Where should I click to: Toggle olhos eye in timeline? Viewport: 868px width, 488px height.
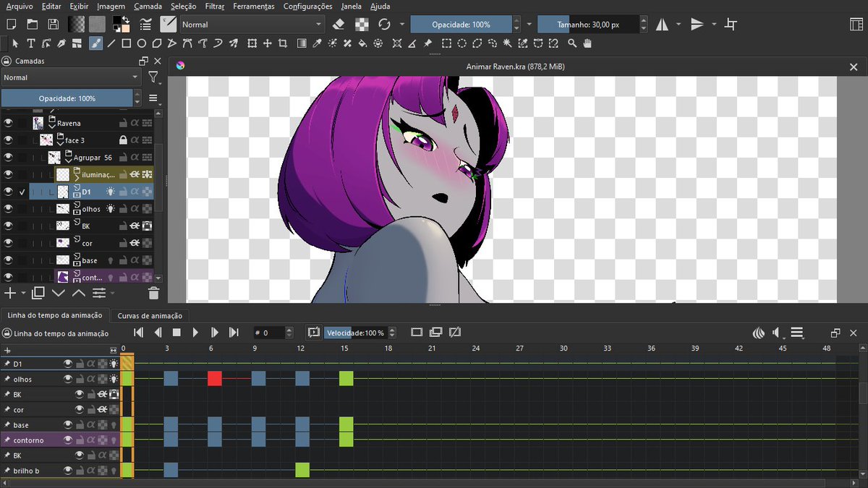tap(68, 379)
